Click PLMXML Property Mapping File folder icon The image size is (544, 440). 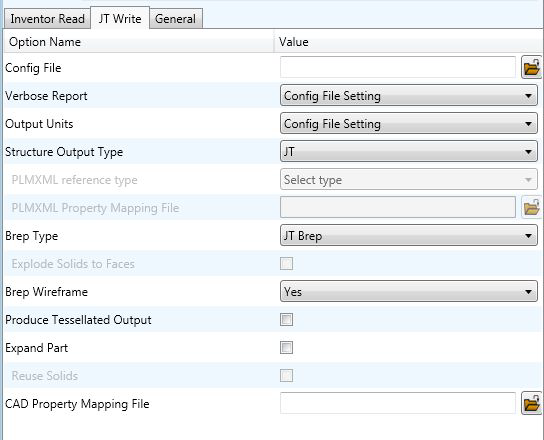click(531, 208)
